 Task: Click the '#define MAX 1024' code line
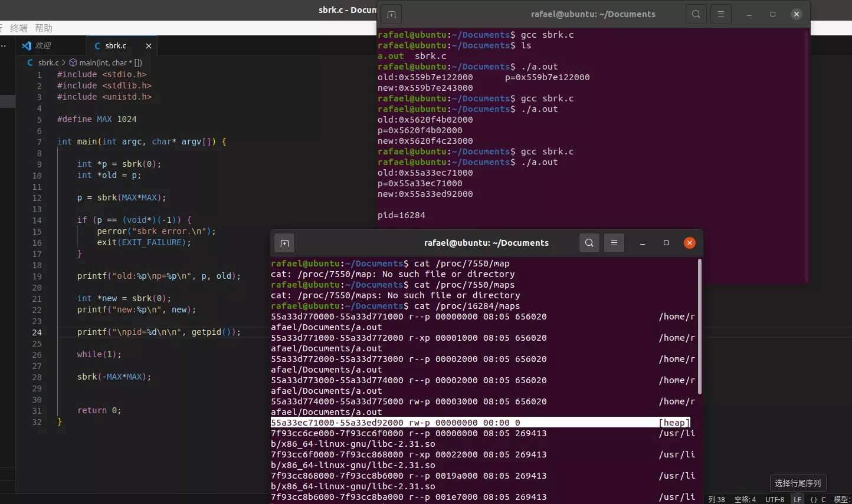click(x=97, y=119)
